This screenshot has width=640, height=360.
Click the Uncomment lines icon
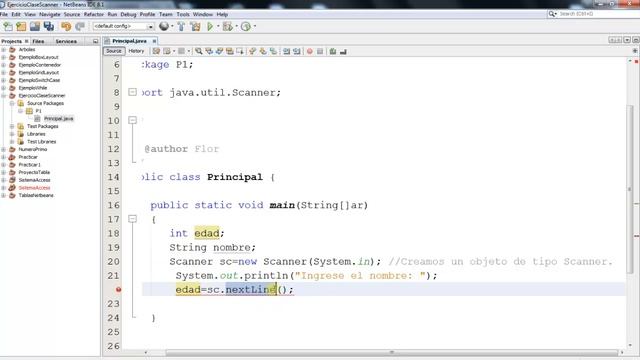(x=343, y=51)
